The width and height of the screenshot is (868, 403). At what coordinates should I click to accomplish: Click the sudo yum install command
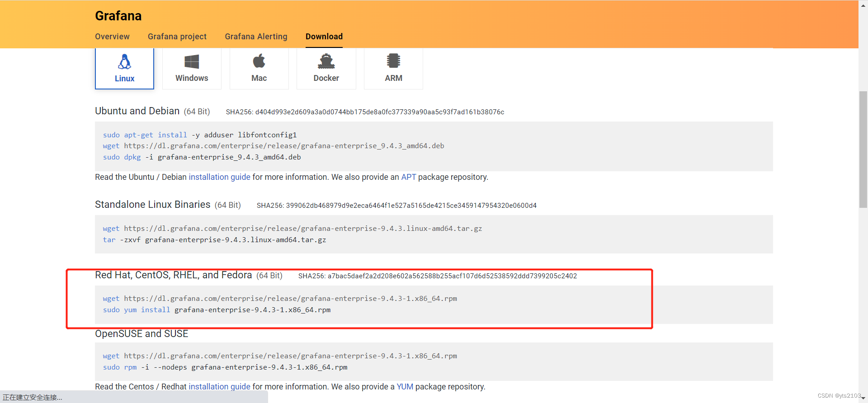click(217, 310)
